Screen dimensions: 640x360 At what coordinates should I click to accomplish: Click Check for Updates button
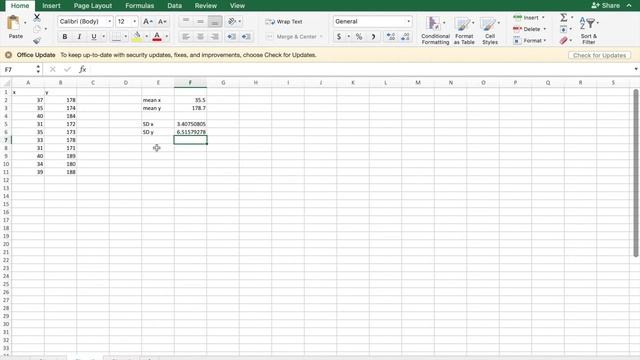coord(599,55)
